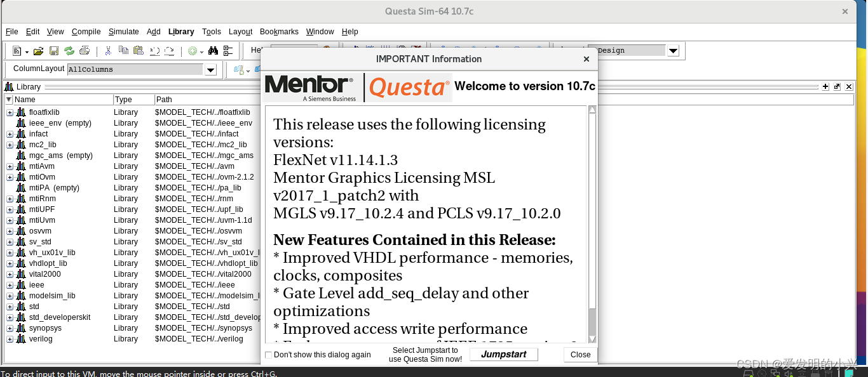Open the Layout Design dropdown arrow
Viewport: 868px width, 377px height.
click(673, 51)
